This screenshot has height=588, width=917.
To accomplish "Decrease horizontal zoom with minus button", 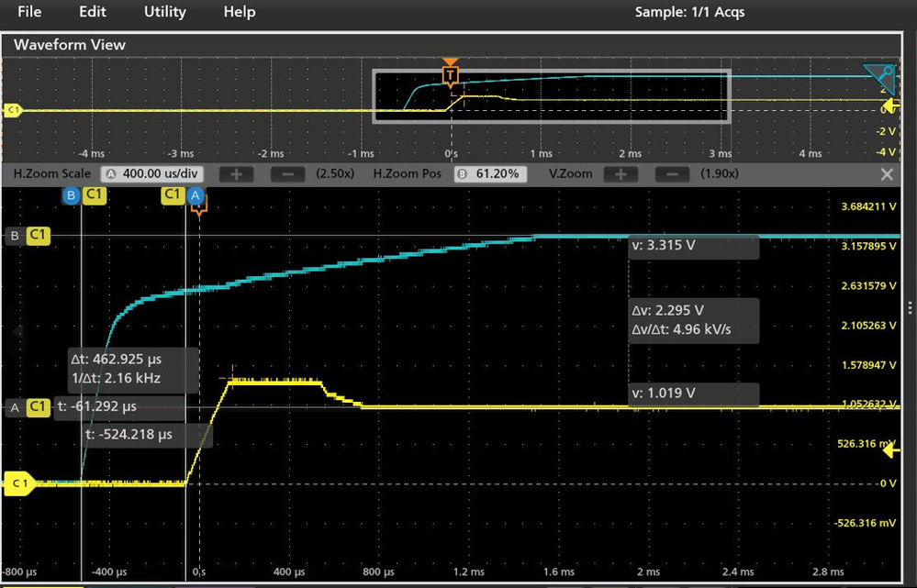I will click(x=287, y=174).
